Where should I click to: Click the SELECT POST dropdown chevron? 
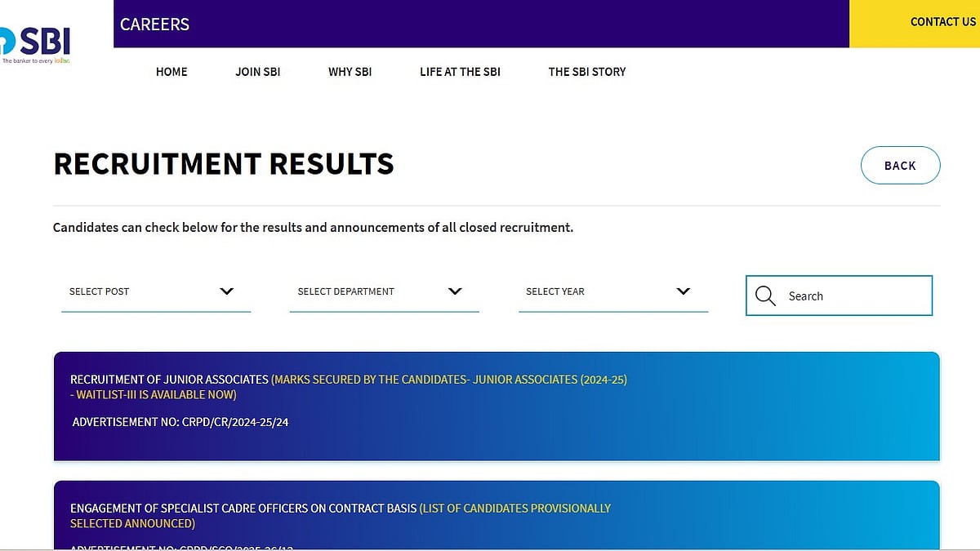(x=227, y=291)
